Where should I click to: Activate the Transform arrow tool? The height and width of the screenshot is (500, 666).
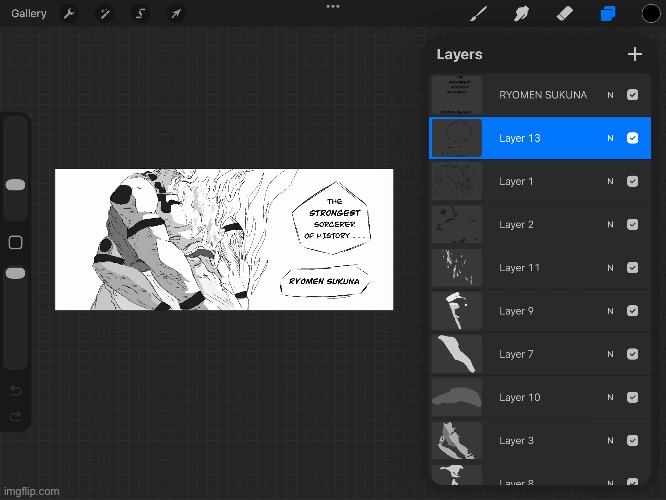tap(176, 14)
